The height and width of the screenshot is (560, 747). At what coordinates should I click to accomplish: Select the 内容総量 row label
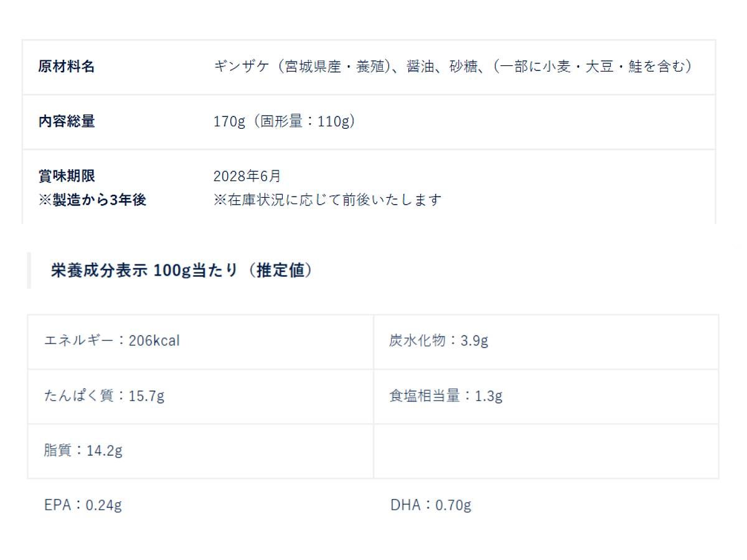tap(67, 121)
